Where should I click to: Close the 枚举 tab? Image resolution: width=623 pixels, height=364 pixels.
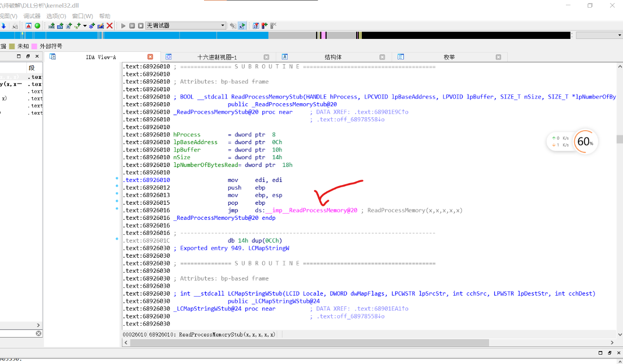pyautogui.click(x=498, y=57)
